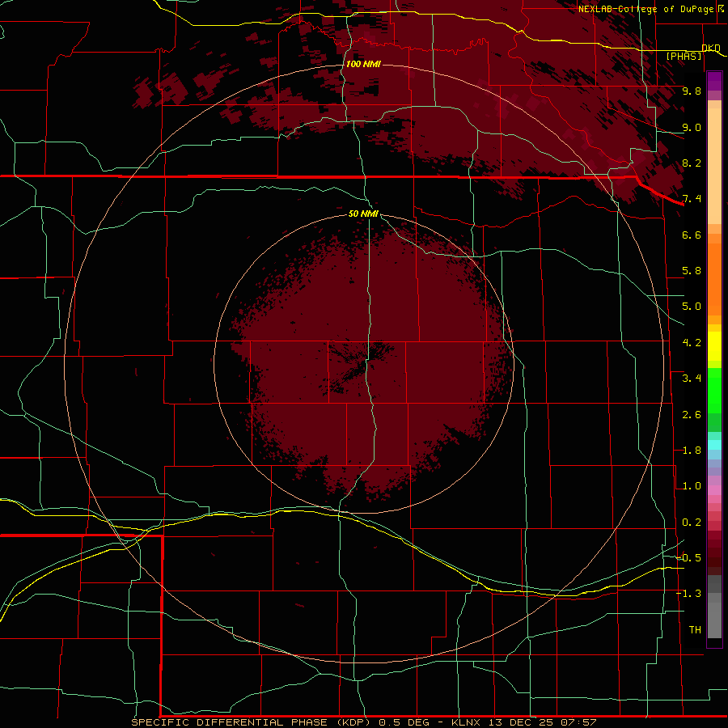
Task: Click the -0.5 scale value
Action: pos(688,558)
